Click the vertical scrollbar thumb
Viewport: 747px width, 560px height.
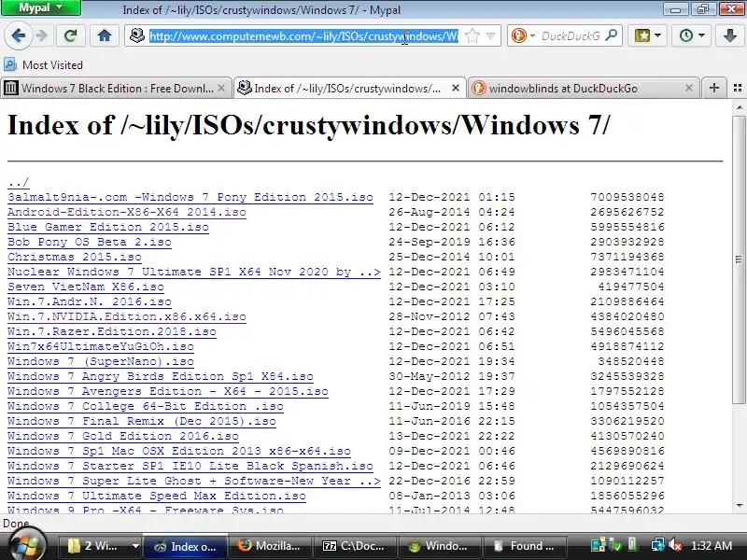click(739, 259)
